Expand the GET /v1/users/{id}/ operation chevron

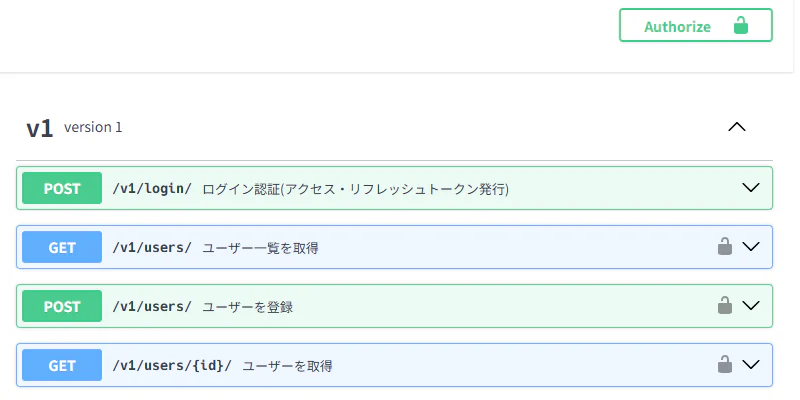(752, 365)
